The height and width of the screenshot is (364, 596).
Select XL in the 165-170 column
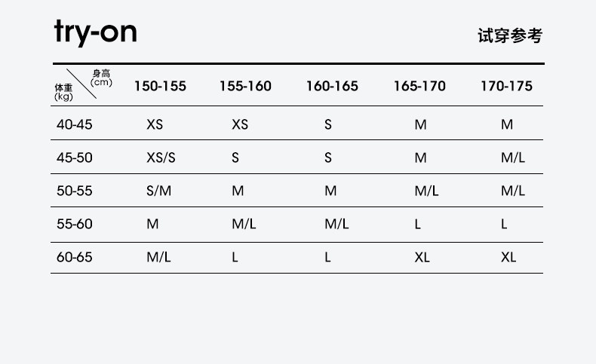coord(422,257)
